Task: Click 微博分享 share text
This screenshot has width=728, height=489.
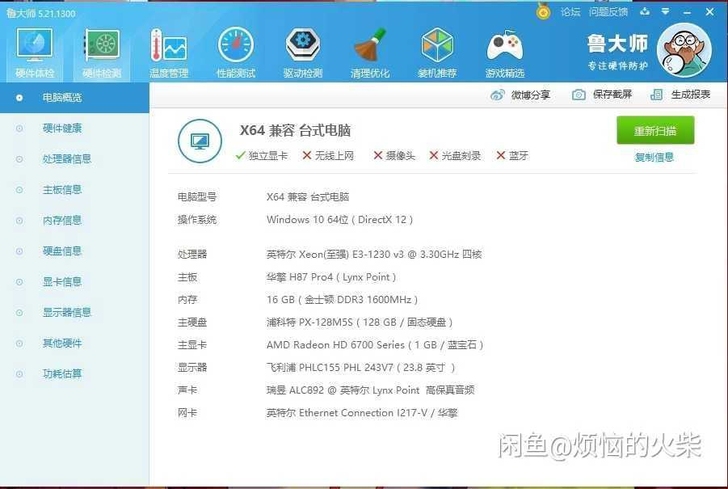Action: click(x=530, y=95)
